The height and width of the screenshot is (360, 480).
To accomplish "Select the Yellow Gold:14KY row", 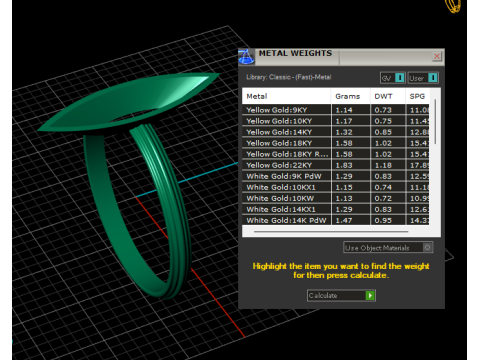I will pyautogui.click(x=336, y=132).
